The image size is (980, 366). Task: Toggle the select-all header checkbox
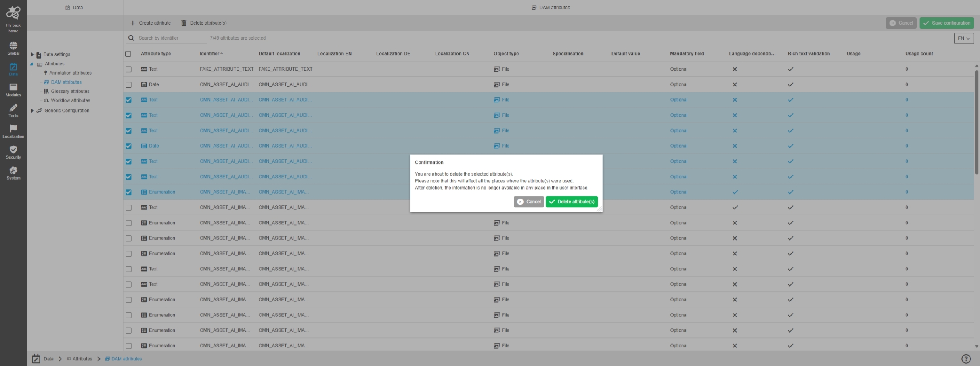128,54
